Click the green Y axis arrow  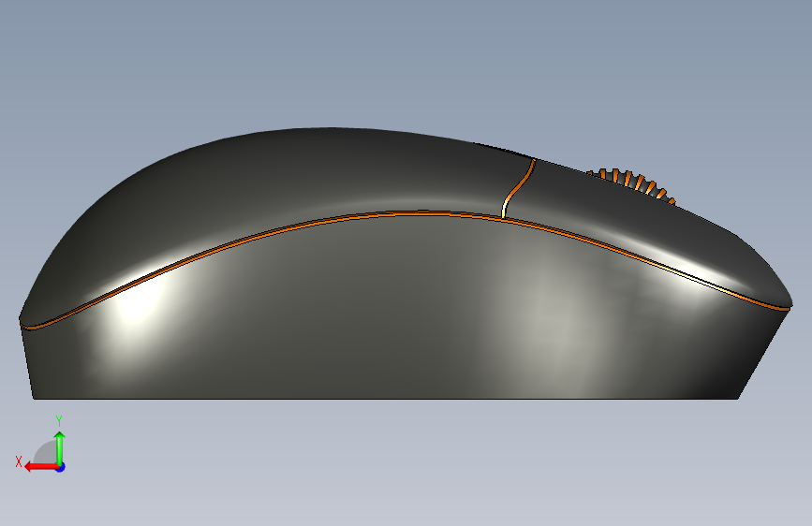click(x=60, y=447)
